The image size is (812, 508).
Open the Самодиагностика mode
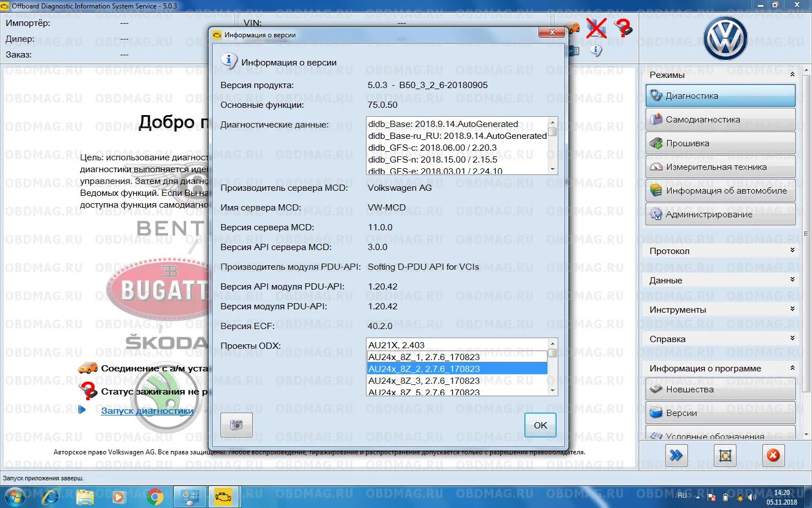720,120
